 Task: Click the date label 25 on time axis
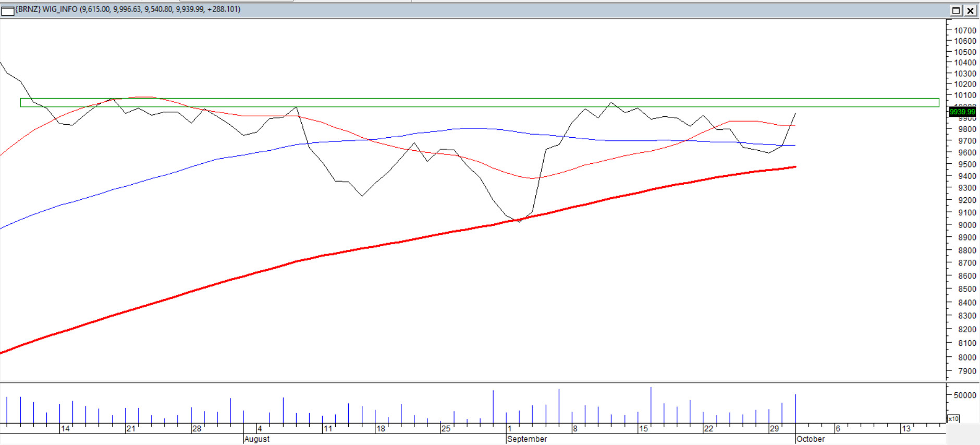pos(446,429)
